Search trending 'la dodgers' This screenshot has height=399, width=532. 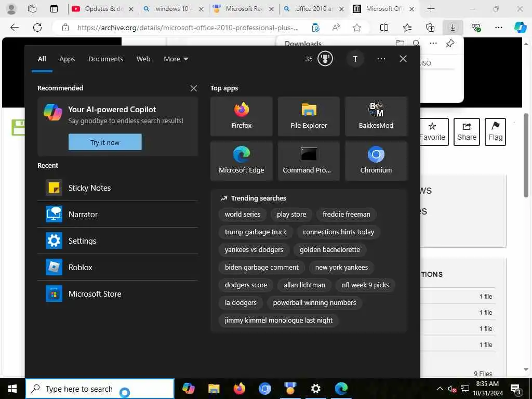pyautogui.click(x=241, y=303)
